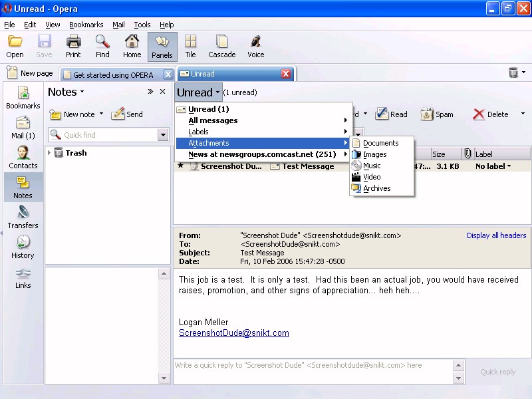Expand the Trash folder in Notes
Image resolution: width=532 pixels, height=399 pixels.
[x=49, y=153]
